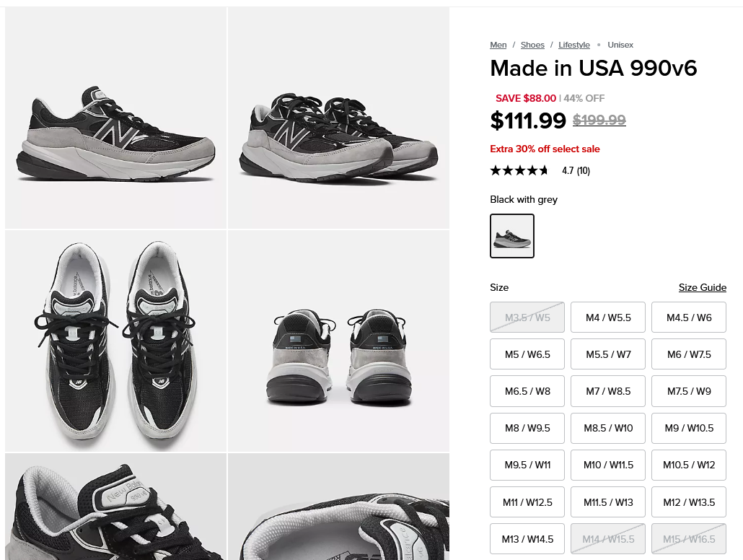
Task: Click the unavailable M3.5 / W5 size
Action: (527, 318)
